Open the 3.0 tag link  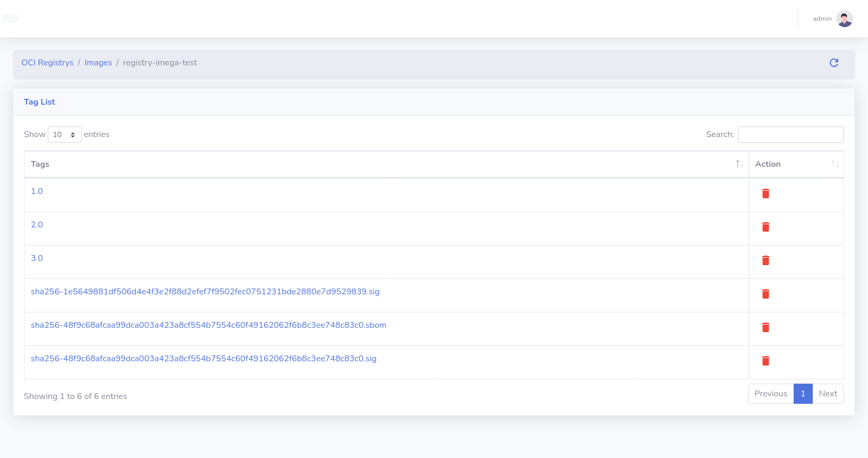pos(37,258)
